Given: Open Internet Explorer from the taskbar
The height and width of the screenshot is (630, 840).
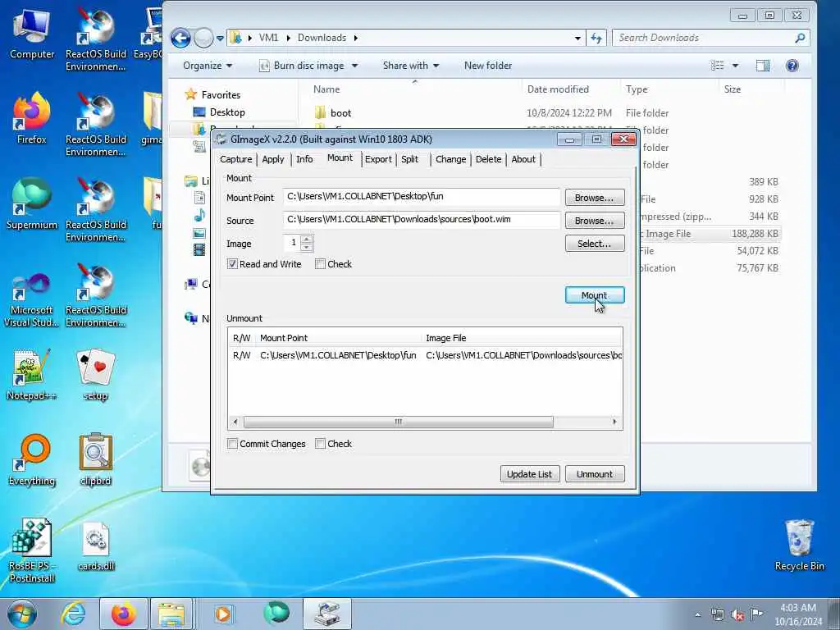Looking at the screenshot, I should (x=73, y=614).
